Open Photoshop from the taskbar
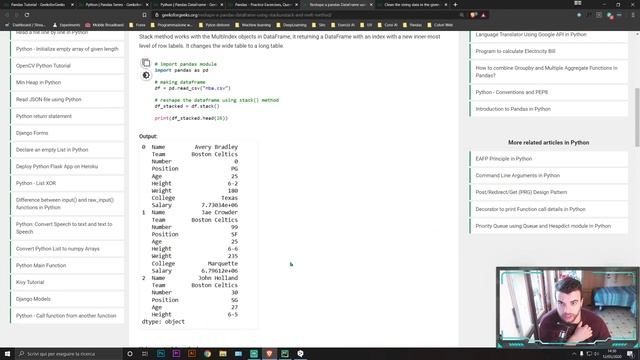Viewport: 640px width, 360px height. pos(161,353)
